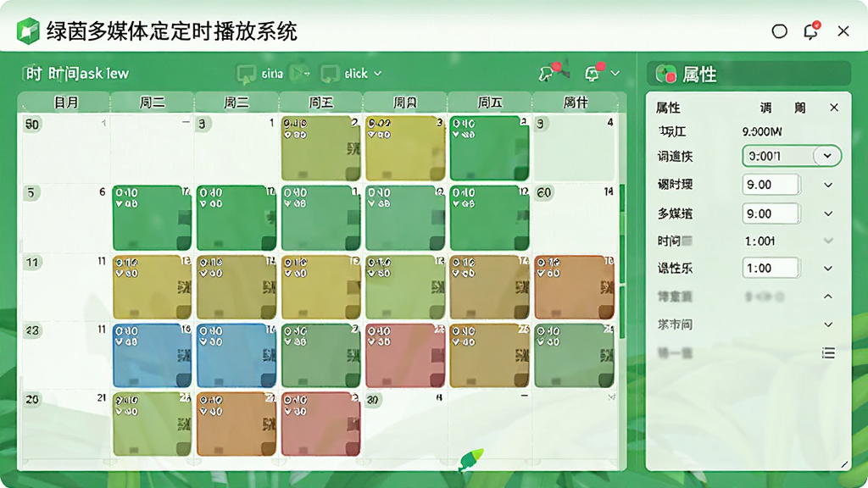868x488 pixels.
Task: Click the corner badge on week 11 orange-red event
Action: pyautogui.click(x=606, y=311)
